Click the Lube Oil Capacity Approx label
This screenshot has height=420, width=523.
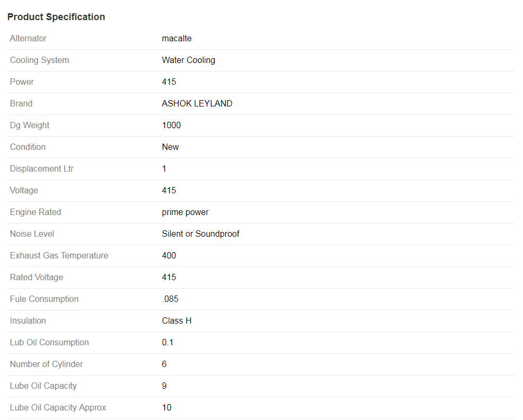pos(58,408)
